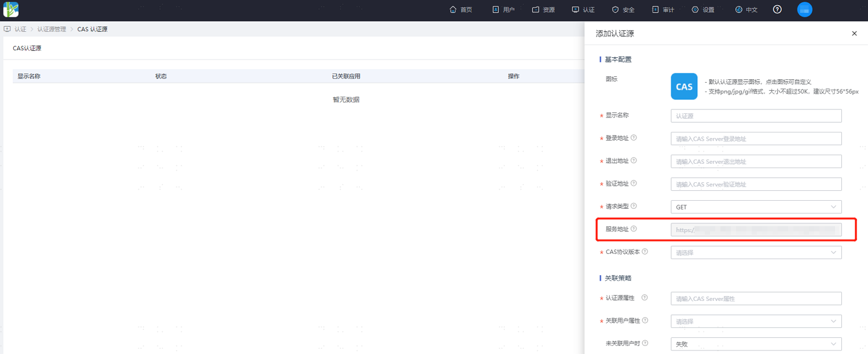This screenshot has height=354, width=868.
Task: Click the 显示名称 input field
Action: pyautogui.click(x=756, y=116)
